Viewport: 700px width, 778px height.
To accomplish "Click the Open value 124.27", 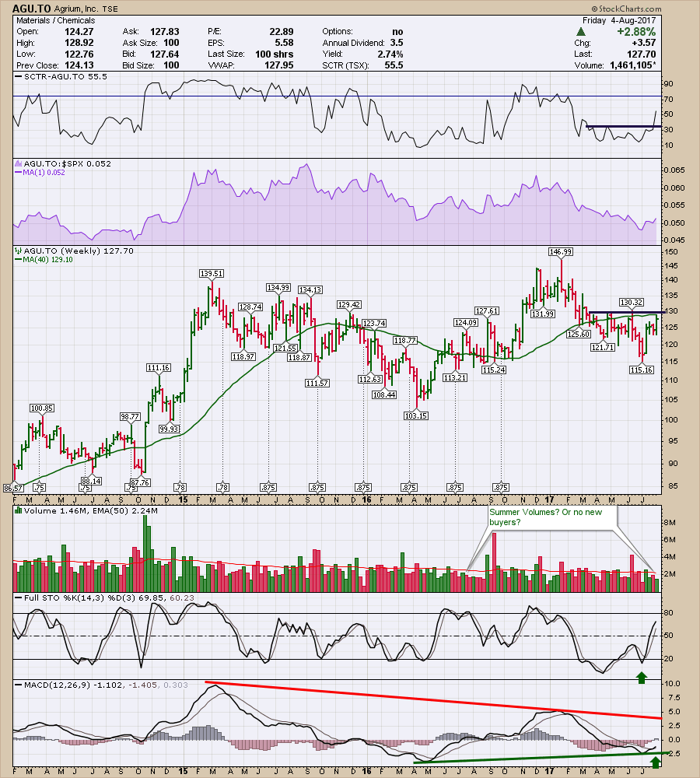I will tap(79, 31).
